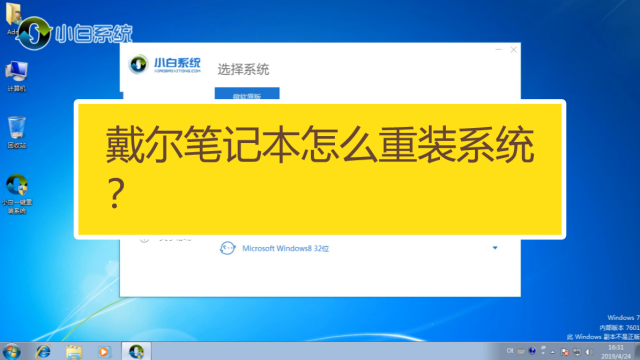Open Windows Media Player from taskbar

pyautogui.click(x=104, y=351)
